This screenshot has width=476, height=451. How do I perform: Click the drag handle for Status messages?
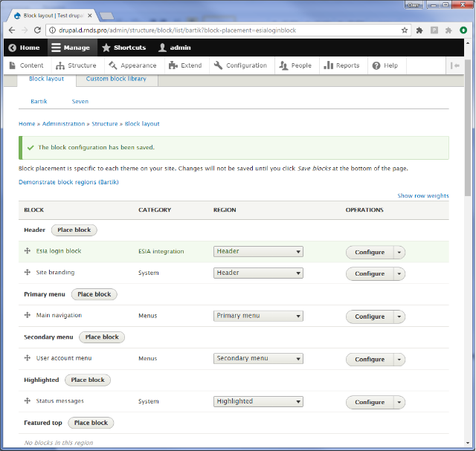pyautogui.click(x=28, y=401)
